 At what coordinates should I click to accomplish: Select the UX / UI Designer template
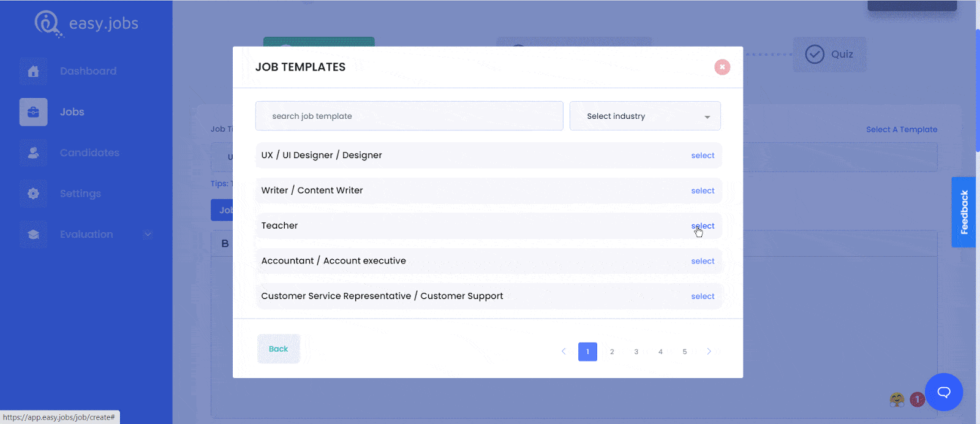703,156
